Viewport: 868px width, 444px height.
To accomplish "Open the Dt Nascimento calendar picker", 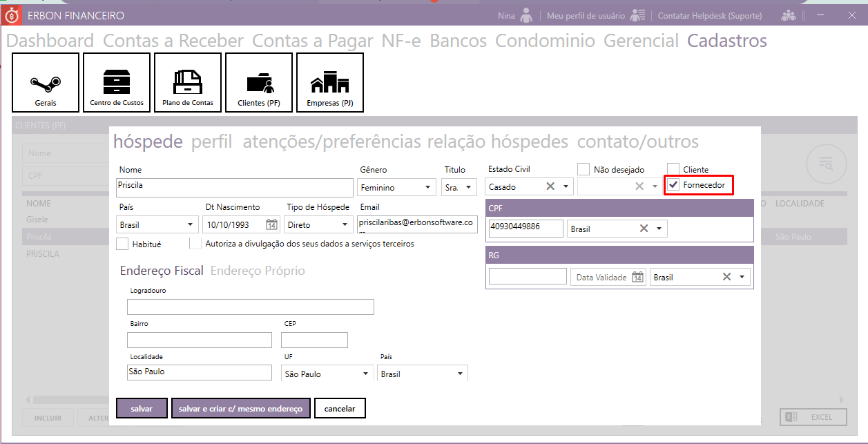I will click(271, 224).
